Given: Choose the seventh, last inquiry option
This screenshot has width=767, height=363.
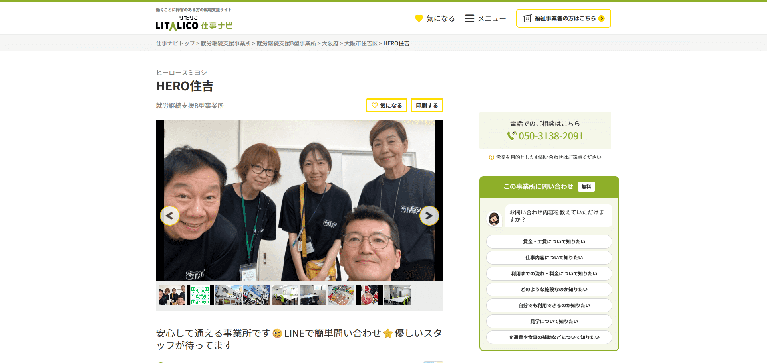Looking at the screenshot, I should [549, 338].
